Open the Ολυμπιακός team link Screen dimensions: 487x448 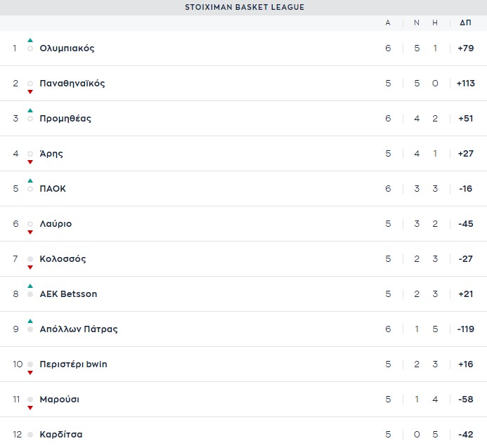pos(67,48)
